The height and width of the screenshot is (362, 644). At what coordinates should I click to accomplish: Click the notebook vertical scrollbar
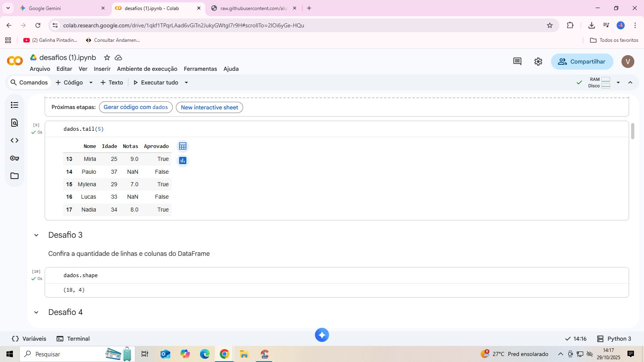tap(633, 131)
